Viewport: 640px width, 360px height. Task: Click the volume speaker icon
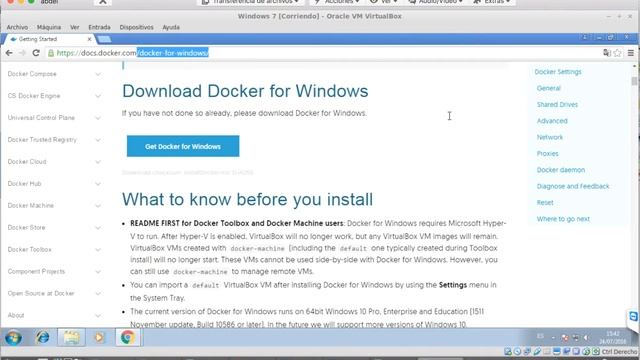click(586, 338)
